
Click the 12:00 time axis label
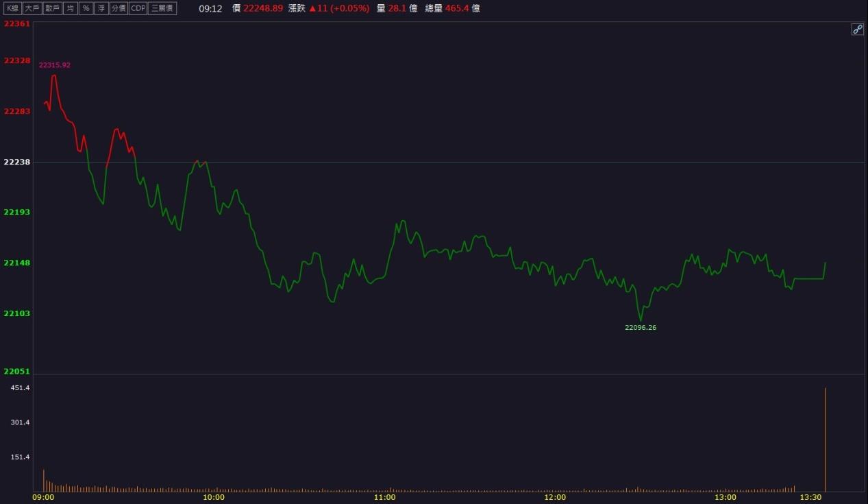(x=555, y=497)
